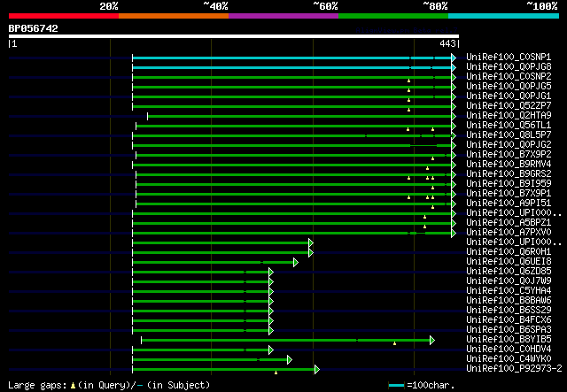Image resolution: width=567 pixels, height=392 pixels.
Task: Click arrowhead ending the UniRef100_B8YIB5 alignment
Action: (432, 341)
